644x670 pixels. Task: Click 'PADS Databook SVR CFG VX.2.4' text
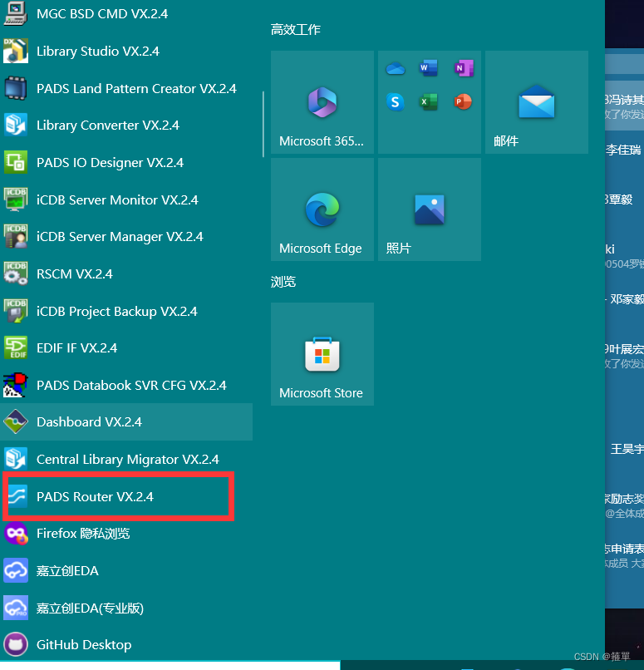[131, 385]
